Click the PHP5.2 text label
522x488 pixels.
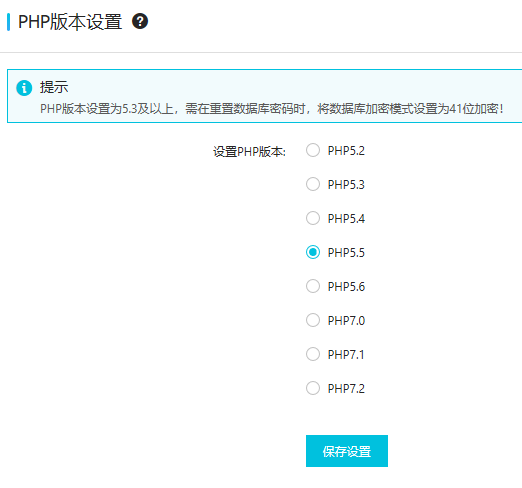(346, 151)
